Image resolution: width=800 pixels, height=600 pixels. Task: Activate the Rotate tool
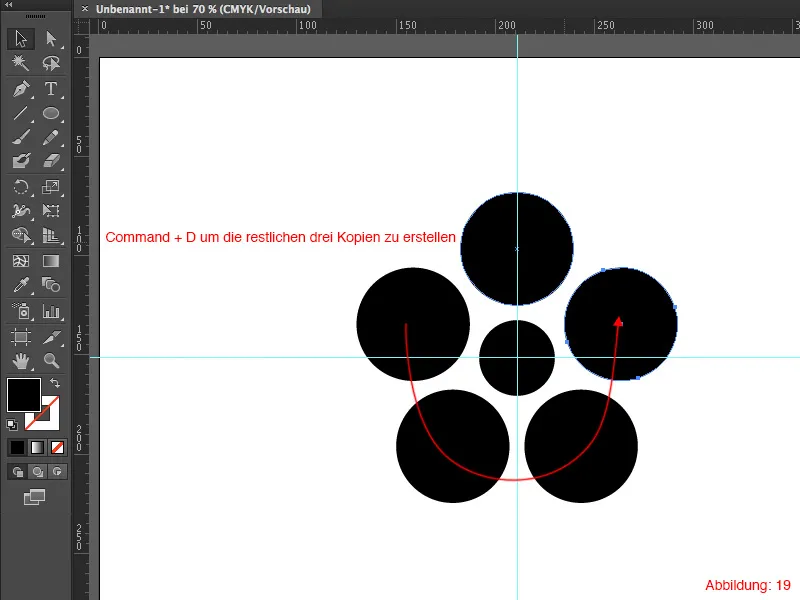point(21,187)
